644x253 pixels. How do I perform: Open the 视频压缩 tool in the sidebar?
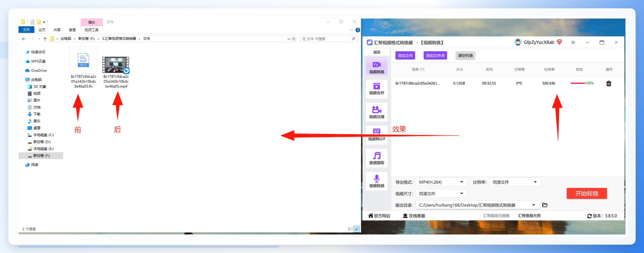click(377, 112)
